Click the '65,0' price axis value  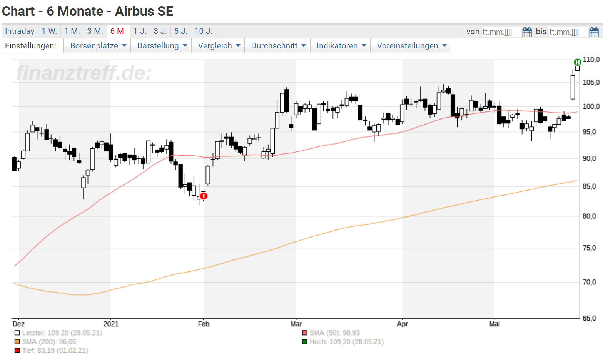click(x=589, y=318)
